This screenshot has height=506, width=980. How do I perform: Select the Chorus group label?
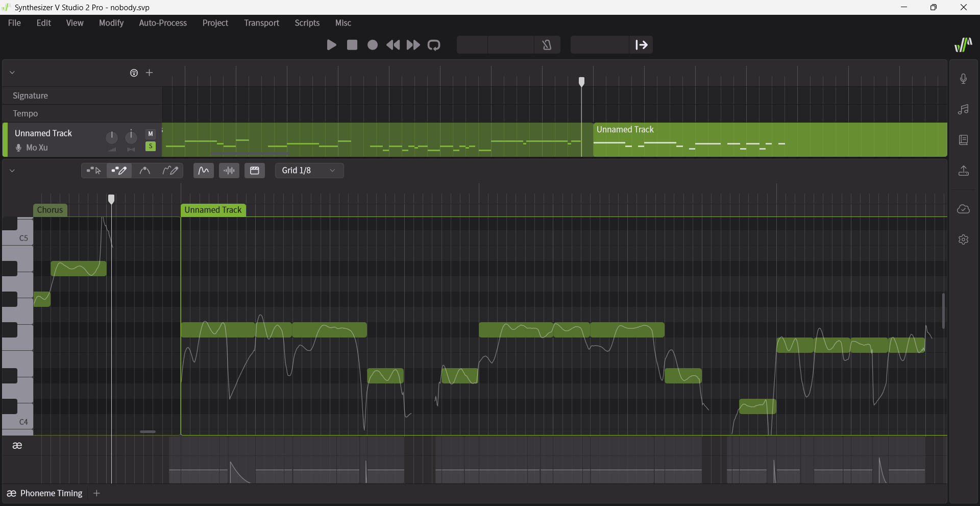point(50,210)
